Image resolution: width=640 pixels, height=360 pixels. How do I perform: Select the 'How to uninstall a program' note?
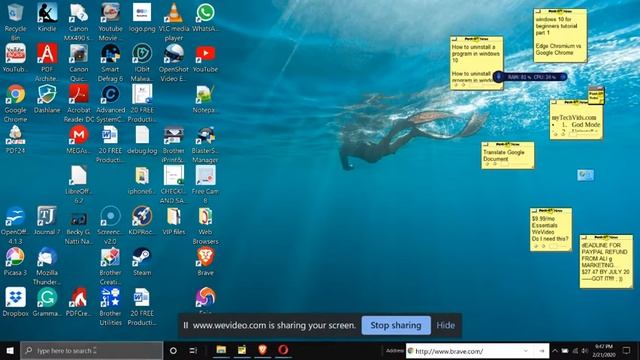[476, 62]
